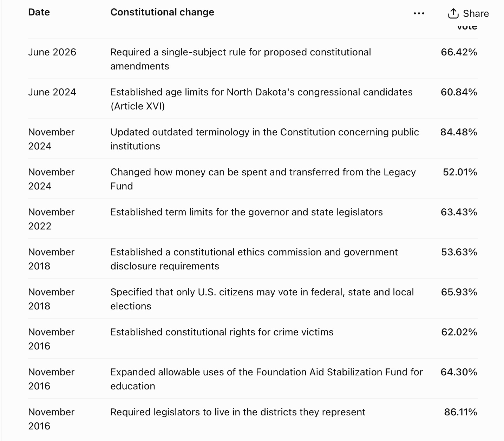Screen dimensions: 504x441
Task: Select the term limits for governor row
Action: (x=253, y=219)
